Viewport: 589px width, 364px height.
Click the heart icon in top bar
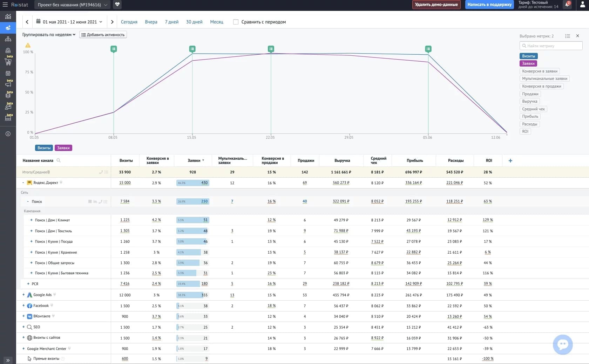pos(117,5)
